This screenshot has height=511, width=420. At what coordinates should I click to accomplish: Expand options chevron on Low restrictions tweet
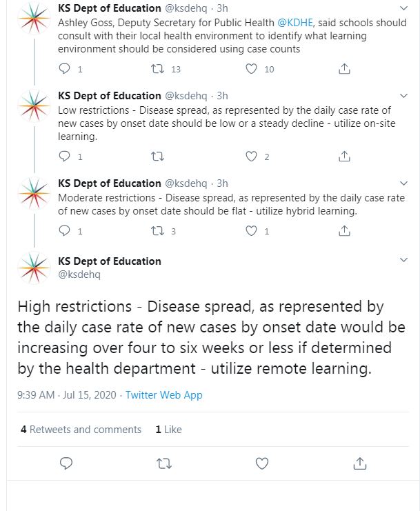pos(404,97)
